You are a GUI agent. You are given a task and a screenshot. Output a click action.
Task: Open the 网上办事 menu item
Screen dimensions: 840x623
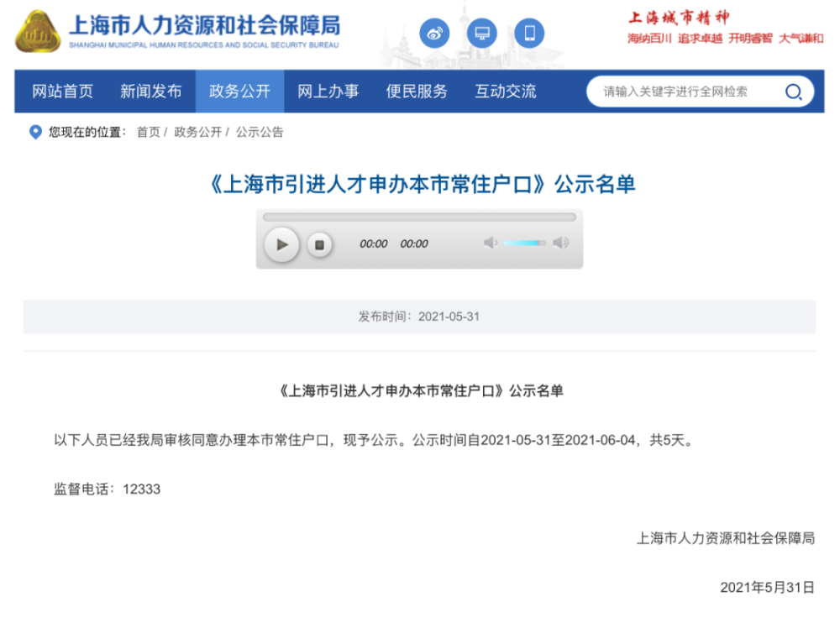tap(328, 91)
